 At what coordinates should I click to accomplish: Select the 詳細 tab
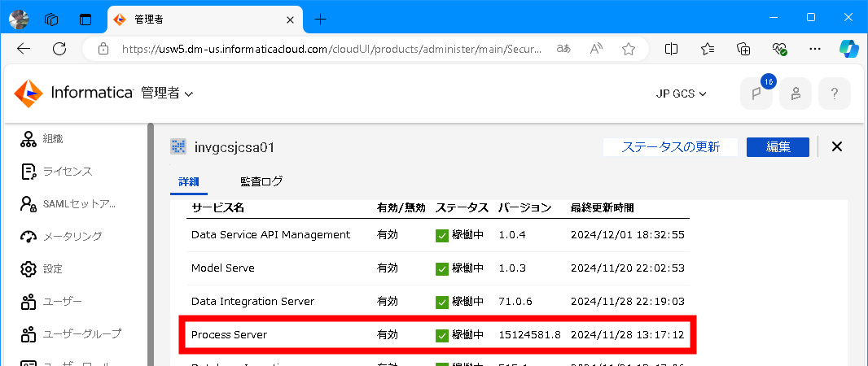188,182
